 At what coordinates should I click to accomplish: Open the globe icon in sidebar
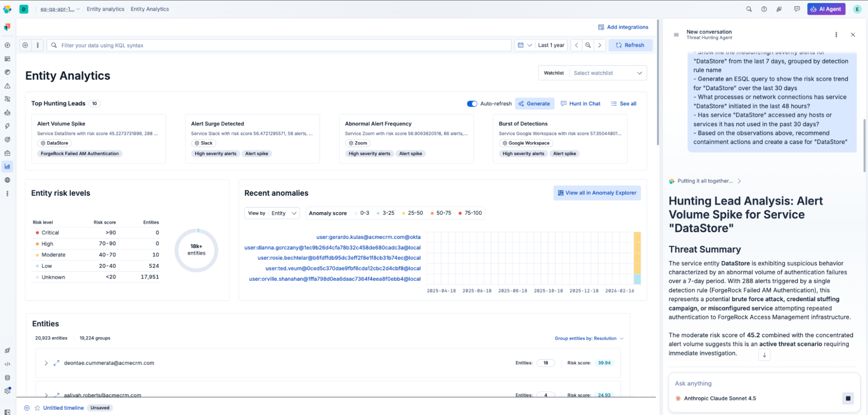click(x=7, y=180)
